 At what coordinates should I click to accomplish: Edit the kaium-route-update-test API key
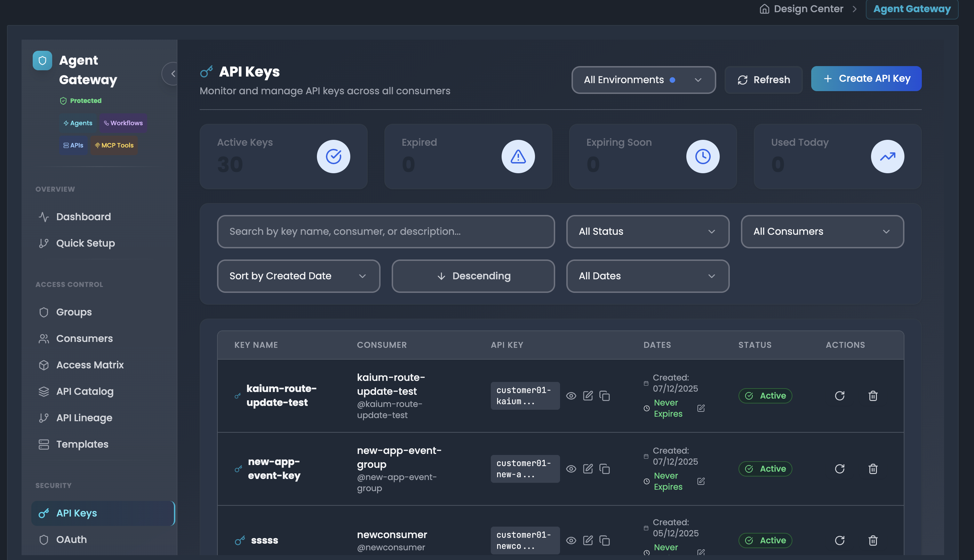click(x=588, y=396)
